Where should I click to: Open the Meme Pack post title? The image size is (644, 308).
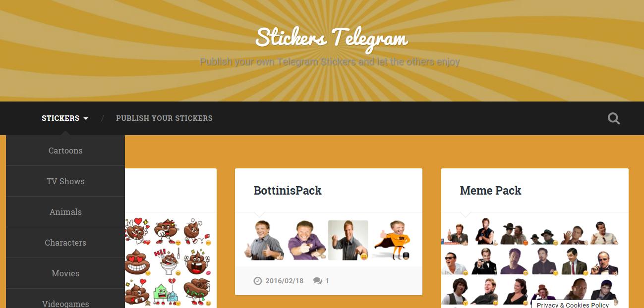490,191
